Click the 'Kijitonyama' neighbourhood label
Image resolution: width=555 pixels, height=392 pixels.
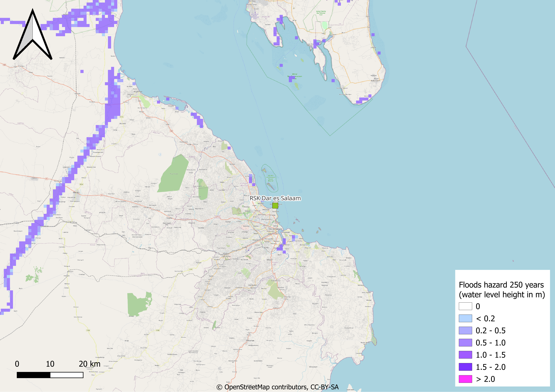point(262,215)
